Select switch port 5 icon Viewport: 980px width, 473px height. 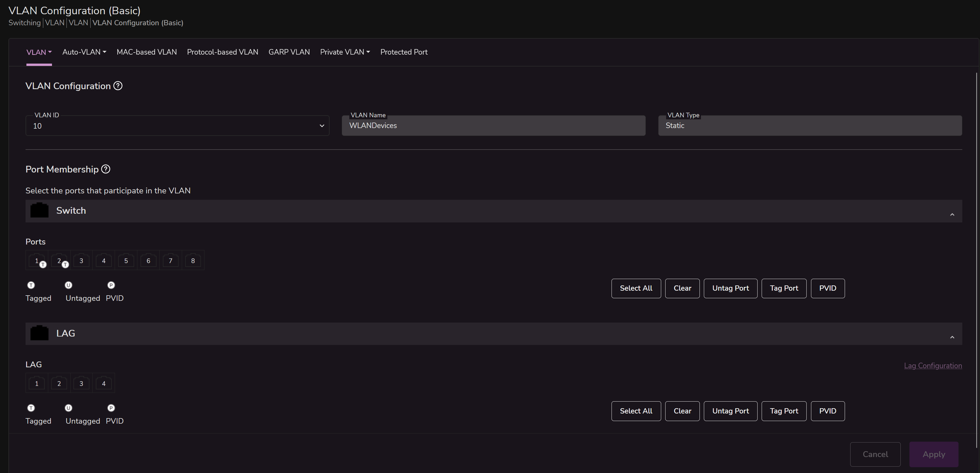pyautogui.click(x=126, y=261)
